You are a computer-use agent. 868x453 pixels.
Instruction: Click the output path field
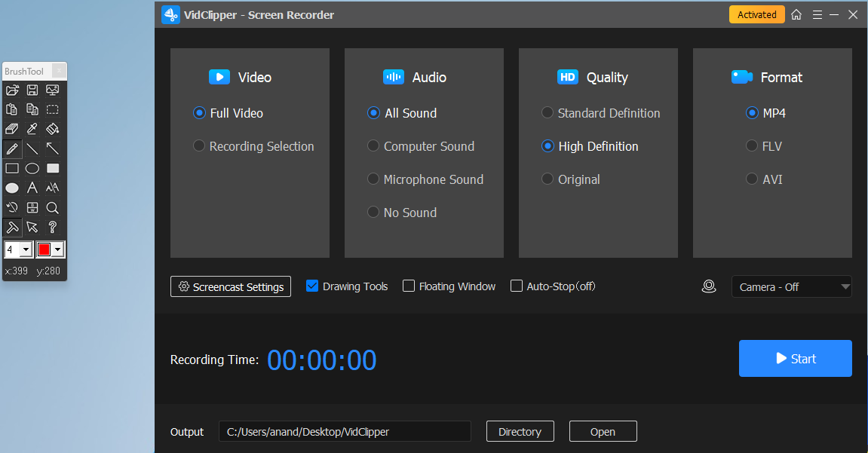pyautogui.click(x=345, y=432)
